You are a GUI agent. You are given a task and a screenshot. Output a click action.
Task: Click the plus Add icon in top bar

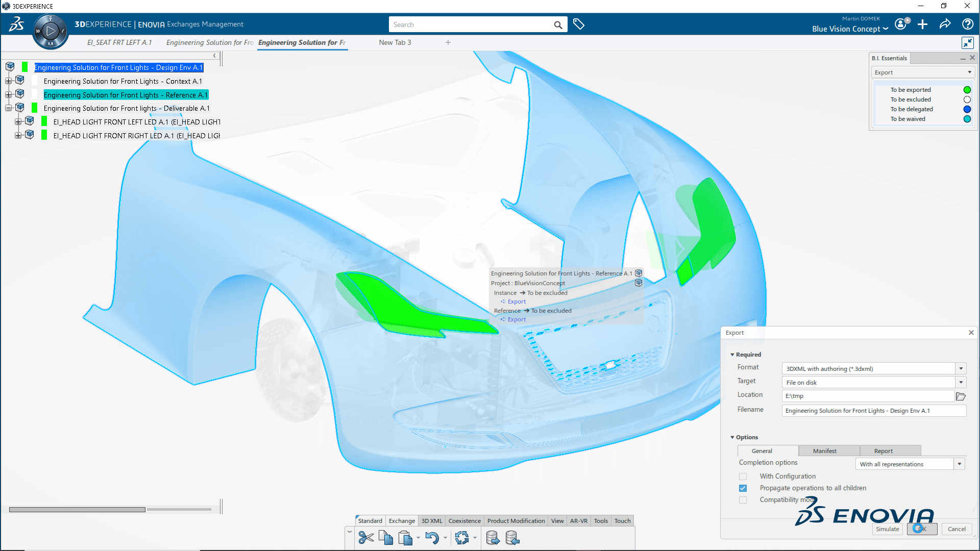click(922, 24)
